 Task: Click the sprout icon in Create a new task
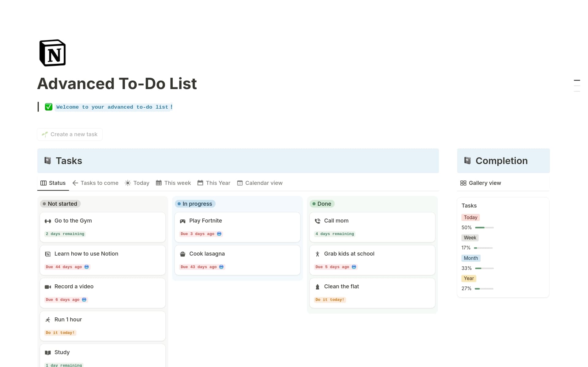pos(45,134)
